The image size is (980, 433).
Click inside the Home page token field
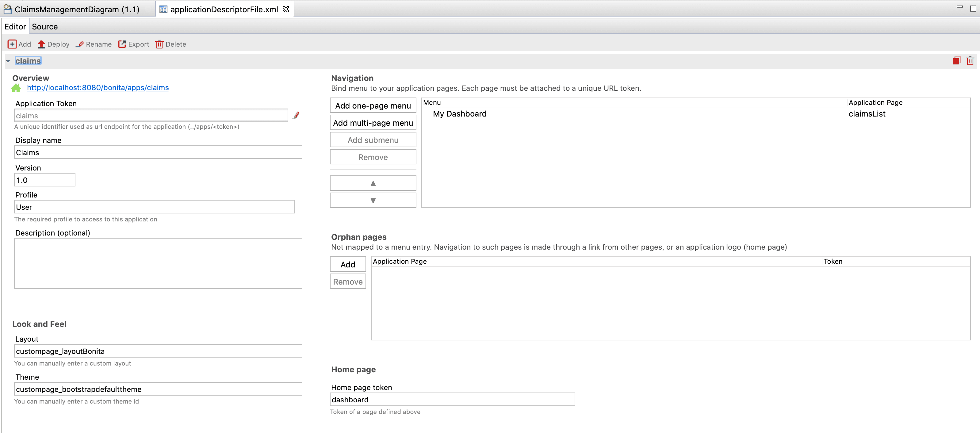[452, 400]
